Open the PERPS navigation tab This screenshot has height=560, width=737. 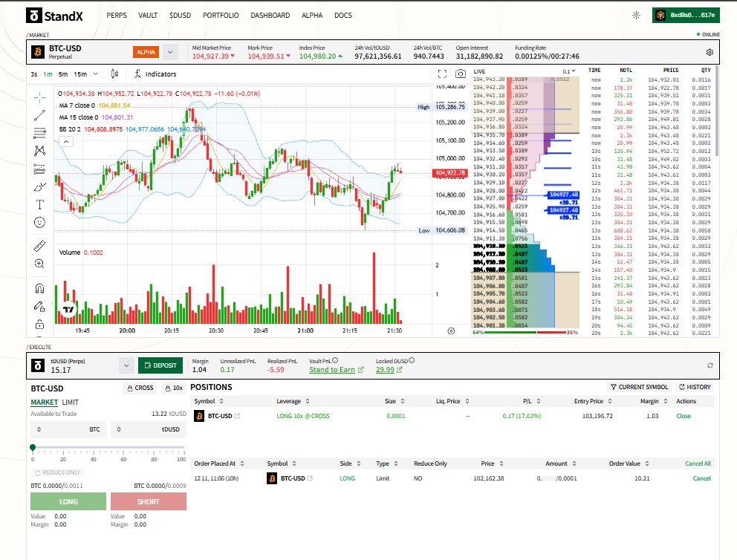tap(117, 16)
